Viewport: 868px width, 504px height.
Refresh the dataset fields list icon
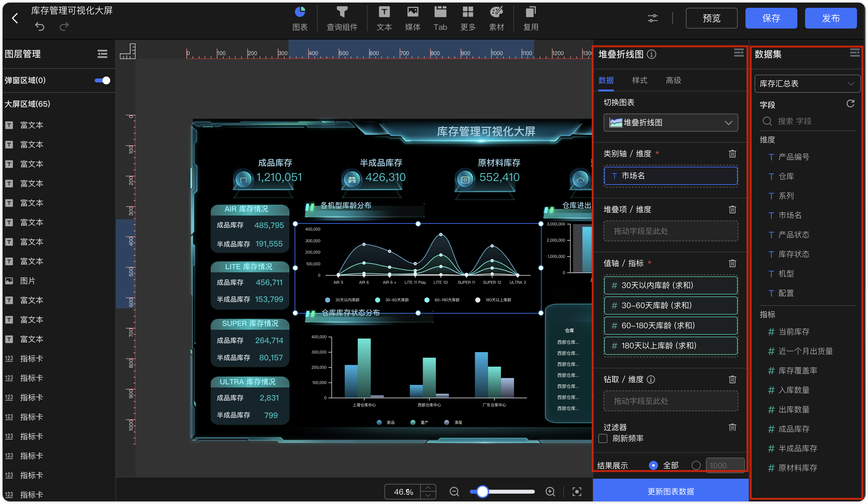pos(851,103)
